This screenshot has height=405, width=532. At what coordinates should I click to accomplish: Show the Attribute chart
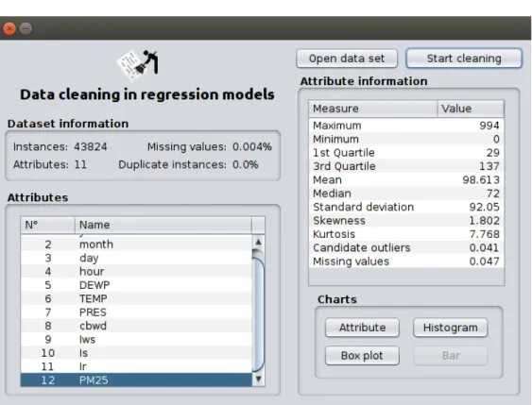point(362,328)
